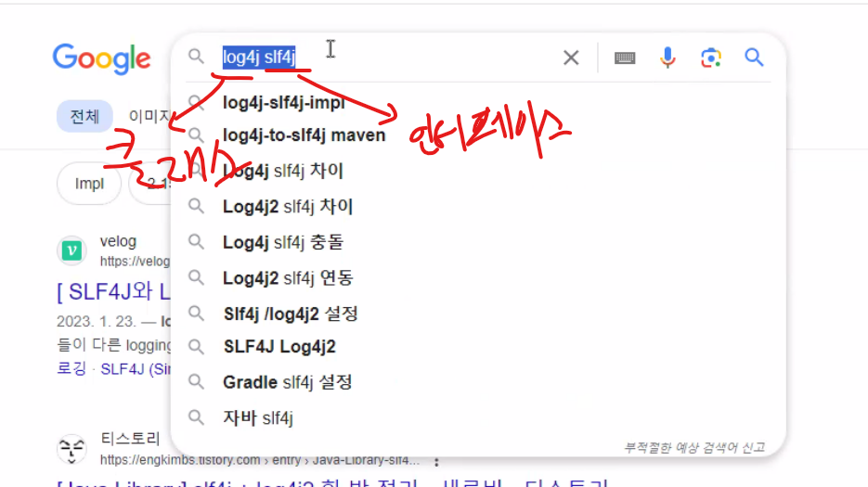Screen dimensions: 868x487
Task: Select the suggestion log4j-slf4j-impl
Action: [x=284, y=102]
